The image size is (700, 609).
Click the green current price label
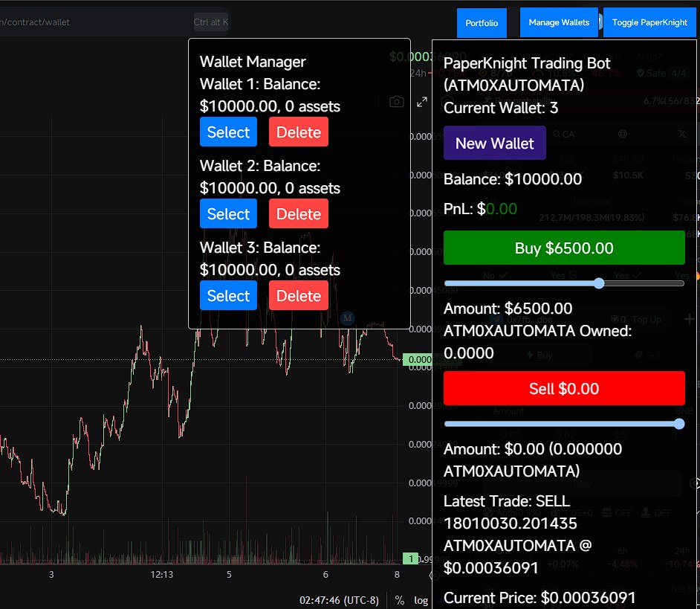[418, 360]
